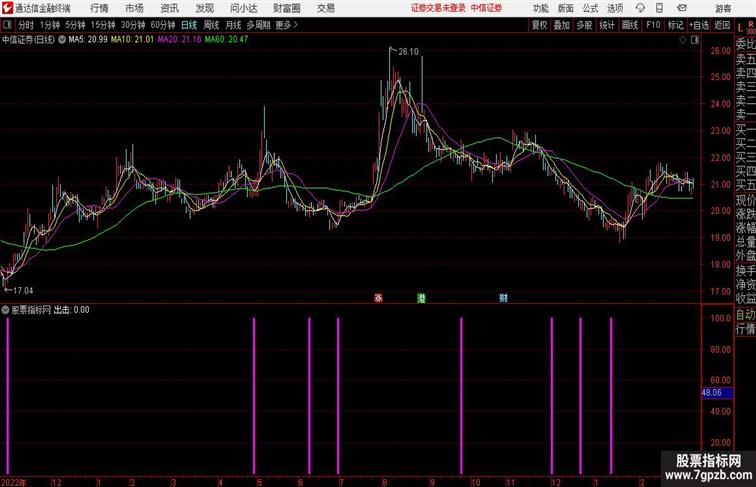Viewport: 756px width, 487px height.
Task: Open the 财富圈 menu
Action: [287, 8]
